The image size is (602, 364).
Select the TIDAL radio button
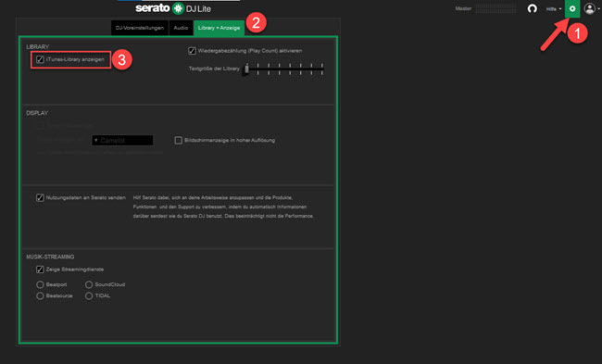coord(89,295)
